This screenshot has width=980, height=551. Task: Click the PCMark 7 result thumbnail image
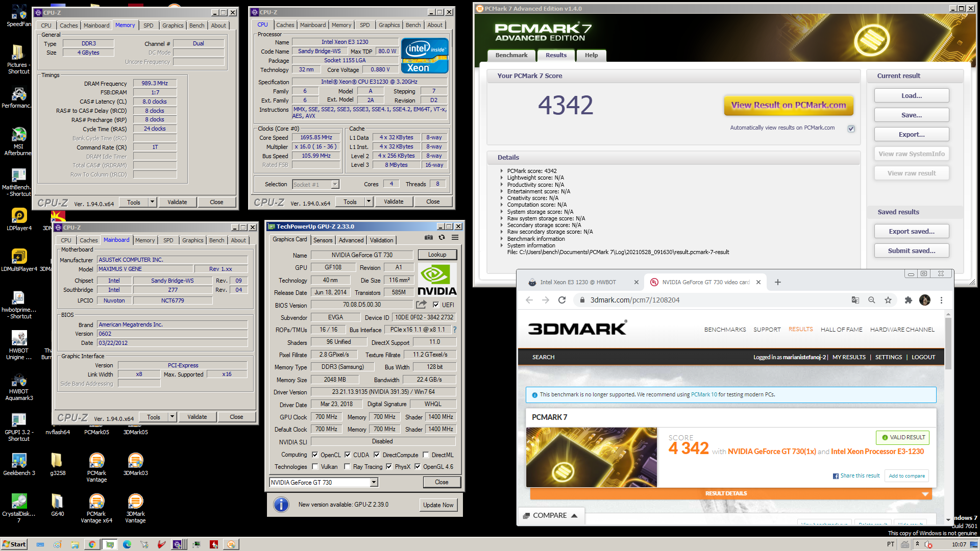coord(592,457)
